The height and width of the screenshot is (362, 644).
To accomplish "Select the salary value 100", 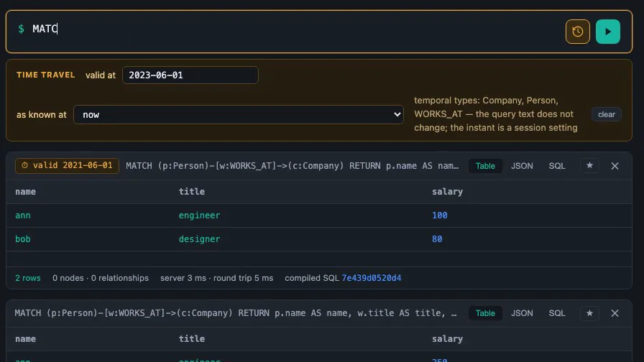I will pos(439,215).
